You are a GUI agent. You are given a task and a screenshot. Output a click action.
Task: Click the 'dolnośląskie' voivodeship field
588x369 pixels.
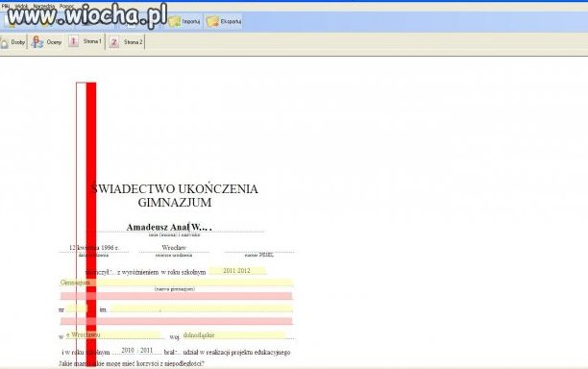[x=233, y=334]
